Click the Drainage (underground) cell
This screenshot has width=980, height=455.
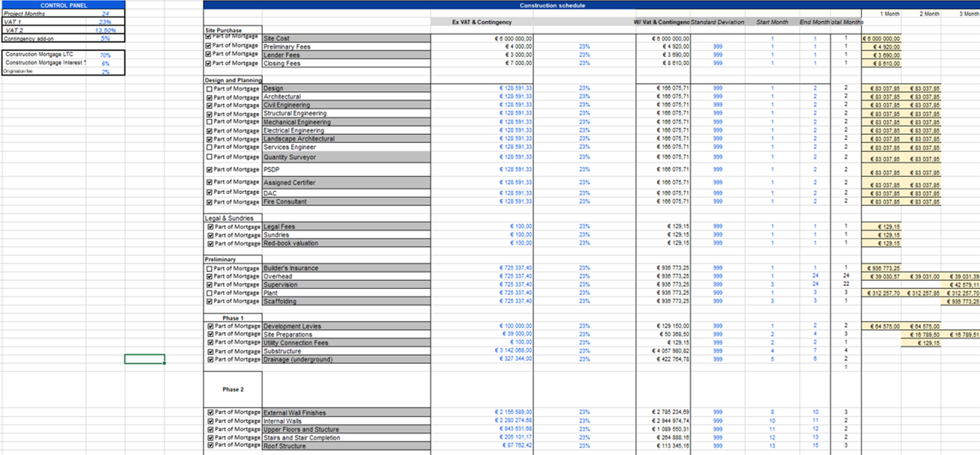pyautogui.click(x=346, y=359)
